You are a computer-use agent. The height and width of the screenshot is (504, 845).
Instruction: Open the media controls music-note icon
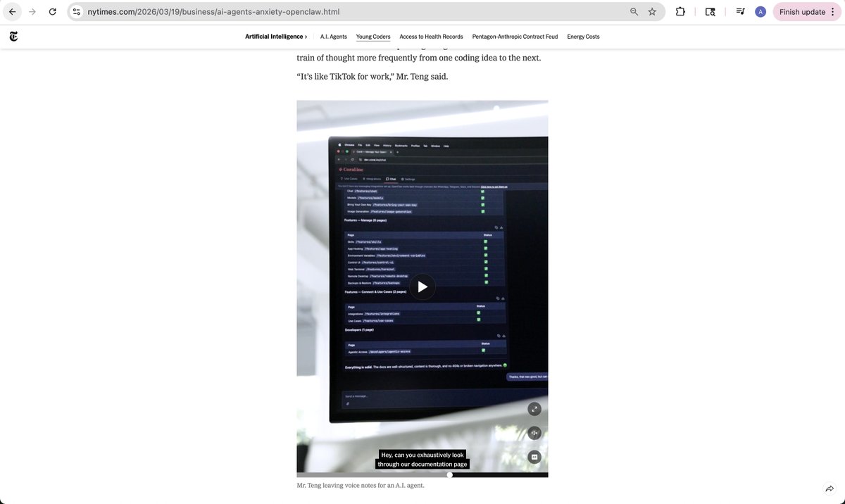[x=740, y=12]
